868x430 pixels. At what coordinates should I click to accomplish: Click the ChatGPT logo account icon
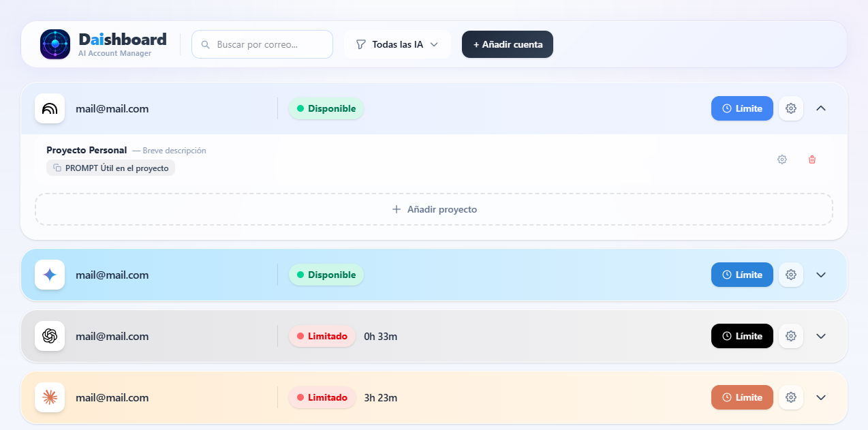(50, 336)
